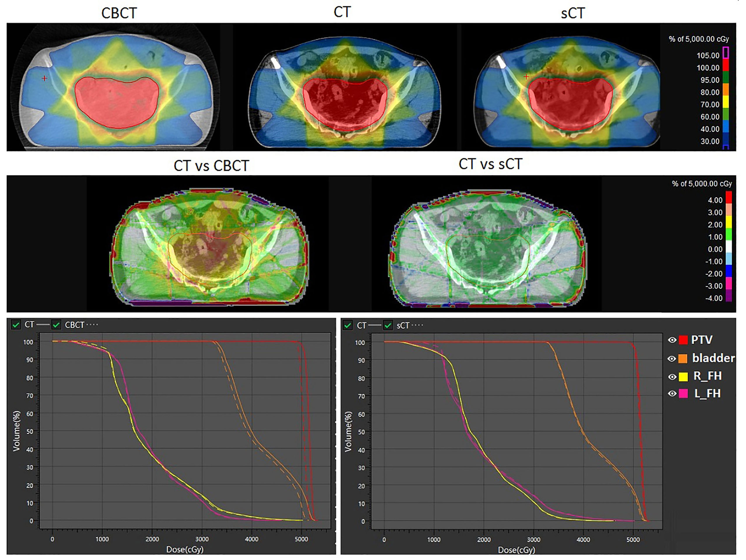Click the Dose(cGy) axis label in left DVH
746x560 pixels.
pyautogui.click(x=185, y=550)
